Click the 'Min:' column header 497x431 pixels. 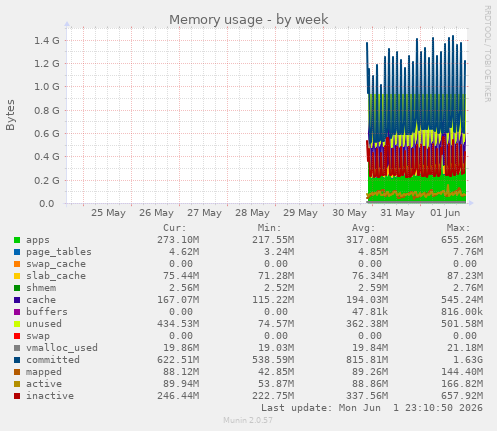(x=269, y=228)
